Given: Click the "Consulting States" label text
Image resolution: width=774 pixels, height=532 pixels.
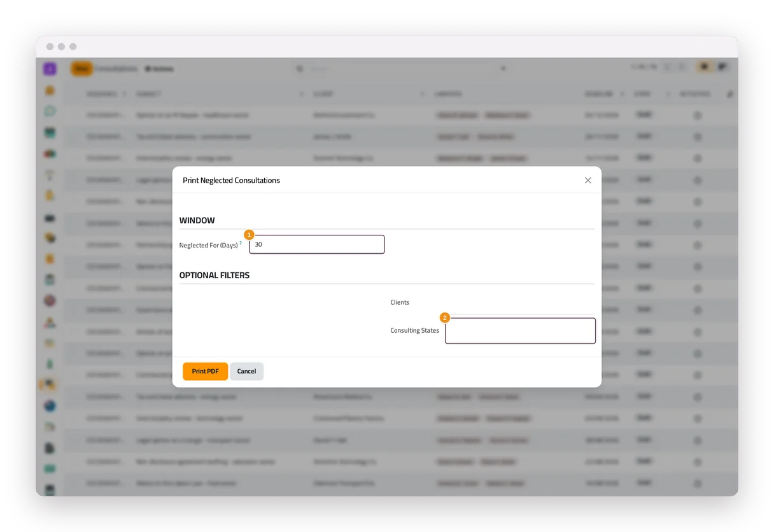Looking at the screenshot, I should pyautogui.click(x=414, y=330).
